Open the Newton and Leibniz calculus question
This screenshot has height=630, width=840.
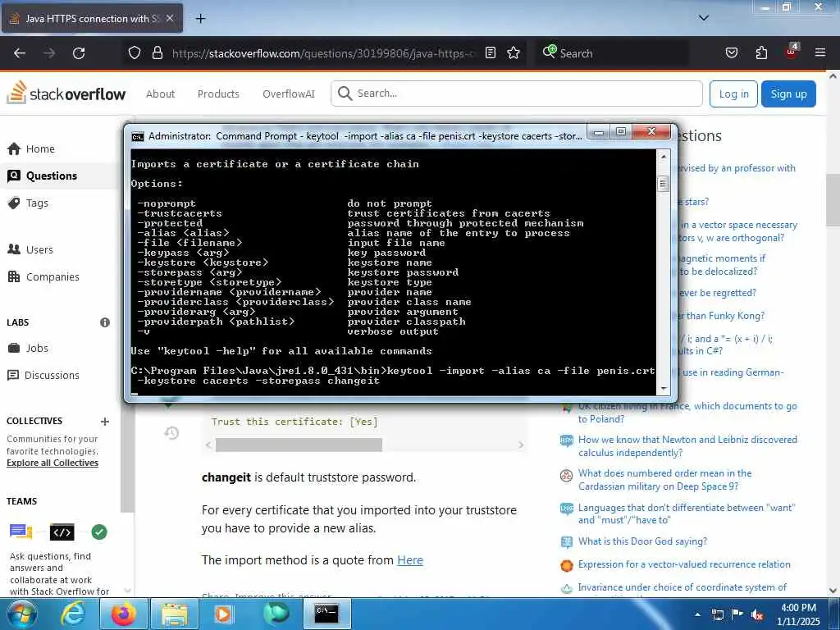pos(687,445)
